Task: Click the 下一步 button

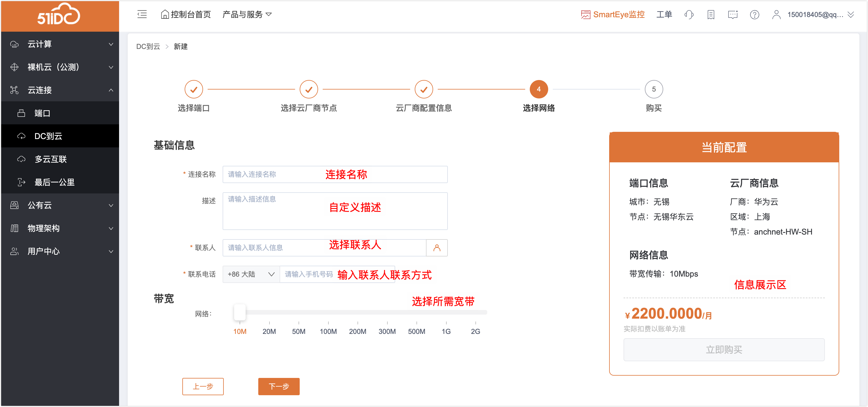Action: tap(279, 386)
